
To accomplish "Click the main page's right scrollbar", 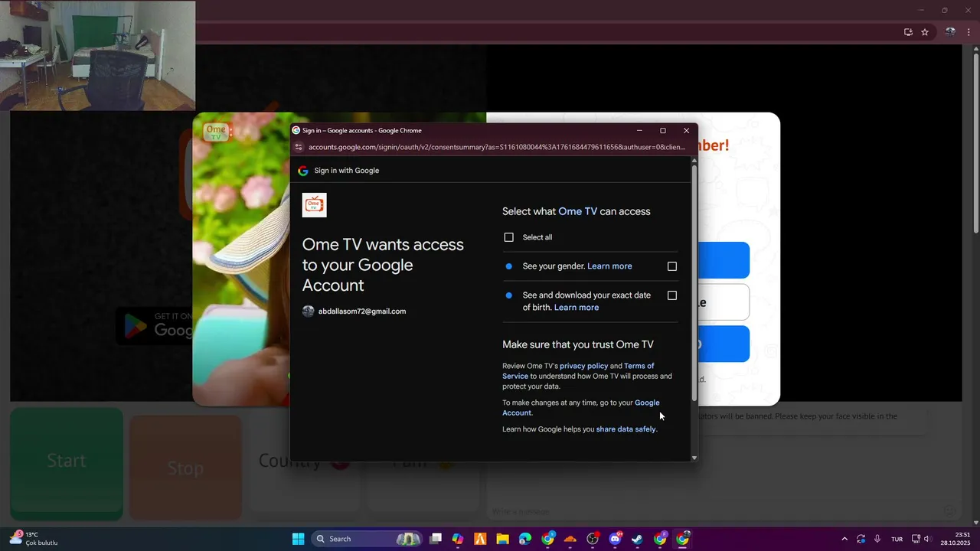I will coord(975,142).
